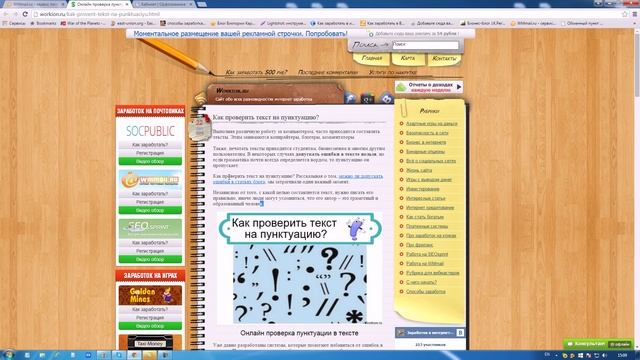This screenshot has height=360, width=640.
Task: Click the RSS feed icon beside the logo
Action: click(200, 98)
